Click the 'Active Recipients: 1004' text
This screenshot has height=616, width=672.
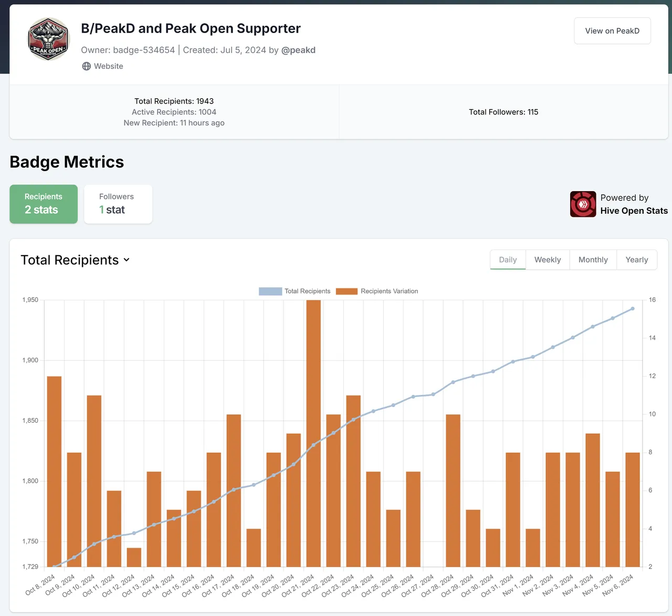point(174,112)
